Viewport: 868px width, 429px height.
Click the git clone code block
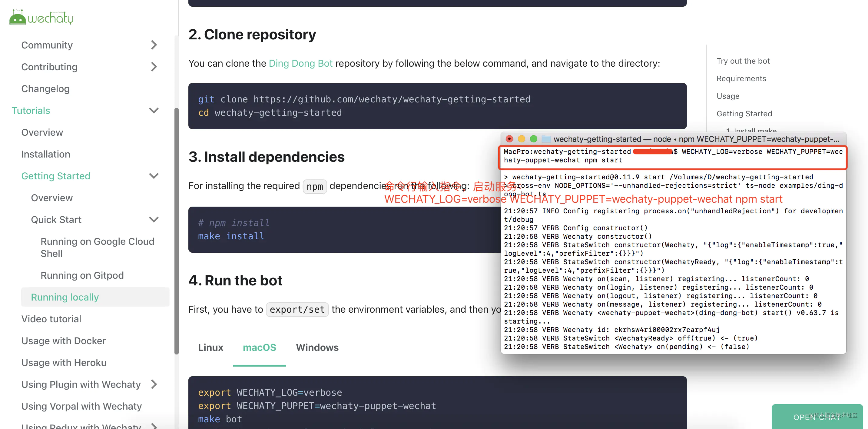[437, 106]
